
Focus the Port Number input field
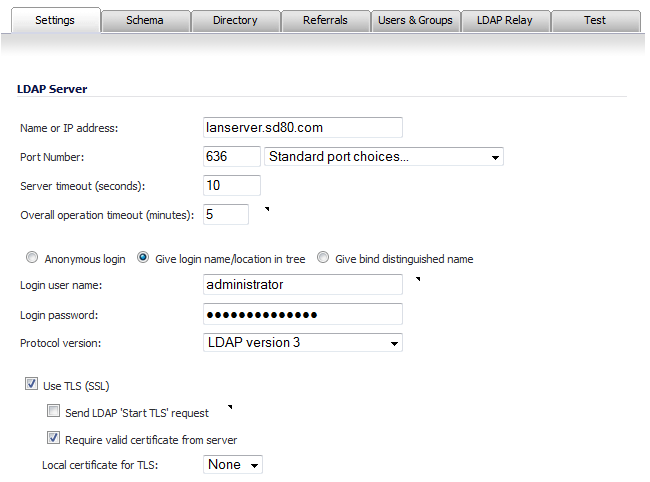click(232, 157)
